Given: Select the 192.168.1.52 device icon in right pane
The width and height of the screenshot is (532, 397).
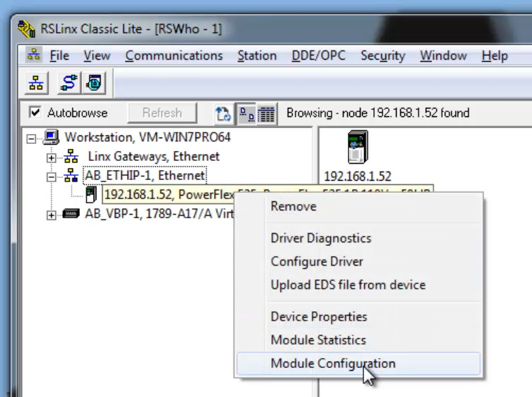Looking at the screenshot, I should (358, 147).
